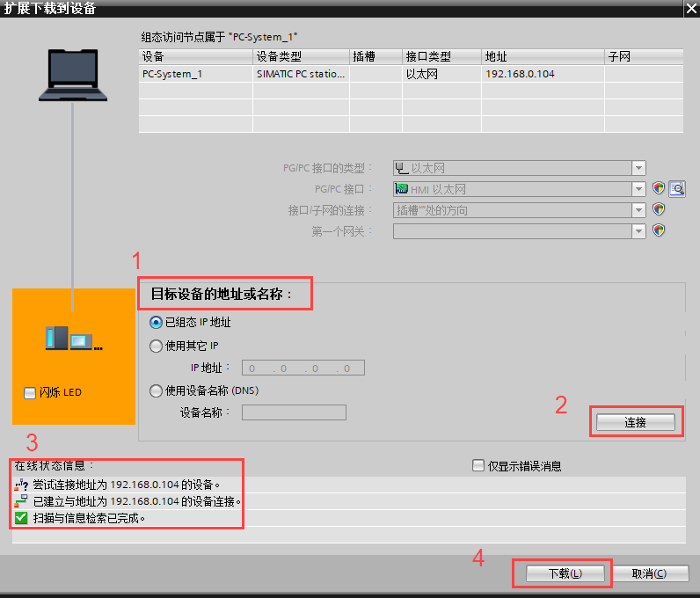Click the connection attempt status icon
Viewport: 700px width, 598px height.
tap(21, 485)
